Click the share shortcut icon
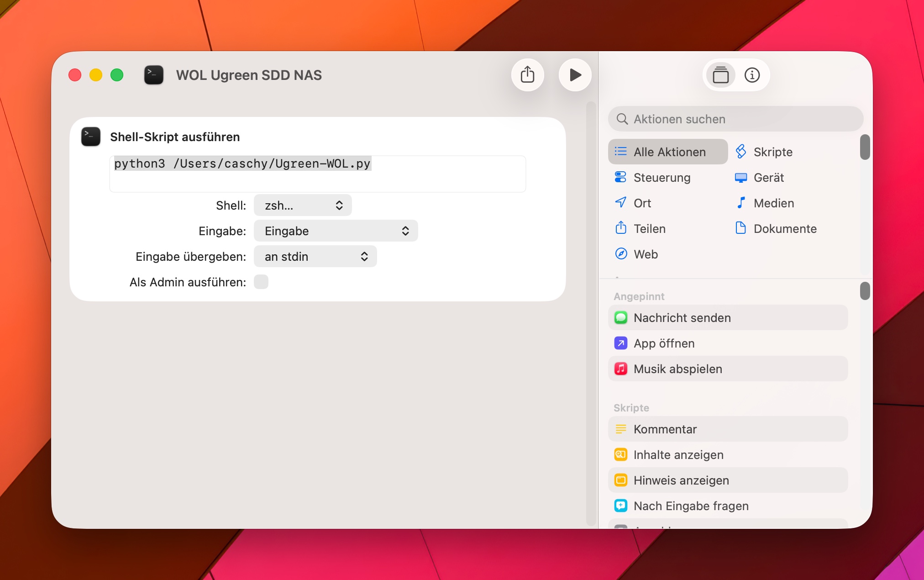This screenshot has width=924, height=580. [527, 75]
